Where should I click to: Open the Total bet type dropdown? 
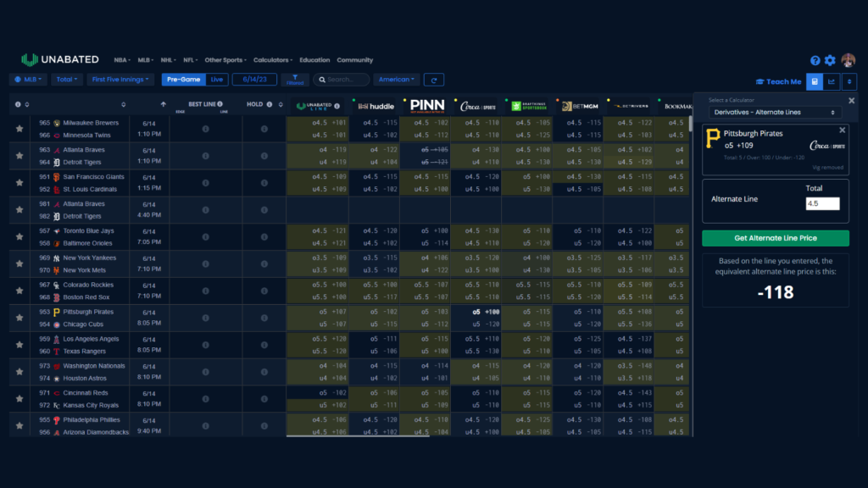coord(67,80)
